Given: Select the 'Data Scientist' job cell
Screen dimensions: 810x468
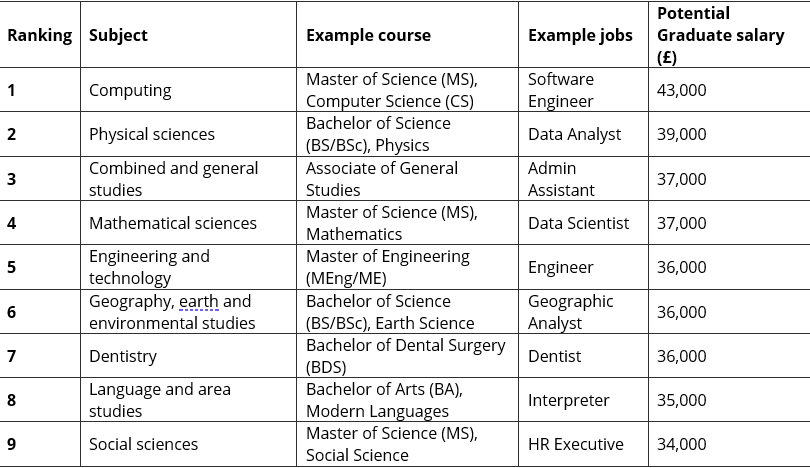Looking at the screenshot, I should [583, 223].
